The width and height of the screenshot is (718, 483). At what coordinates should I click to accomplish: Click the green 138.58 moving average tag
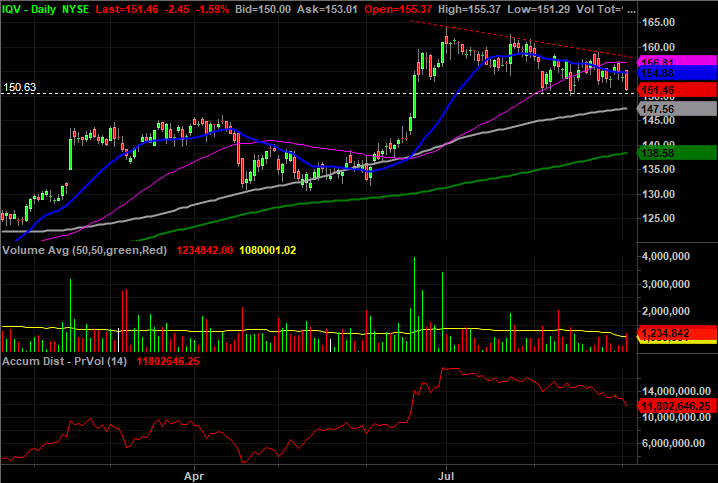tap(677, 153)
